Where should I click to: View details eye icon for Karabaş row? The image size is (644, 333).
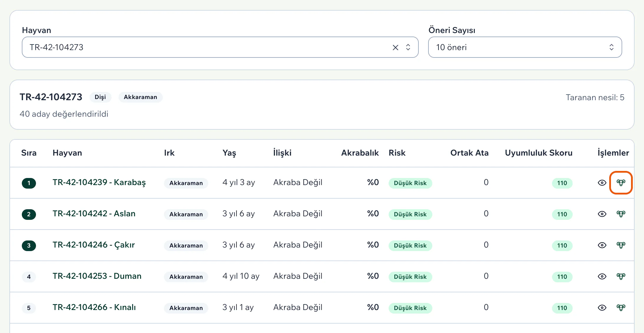tap(602, 183)
